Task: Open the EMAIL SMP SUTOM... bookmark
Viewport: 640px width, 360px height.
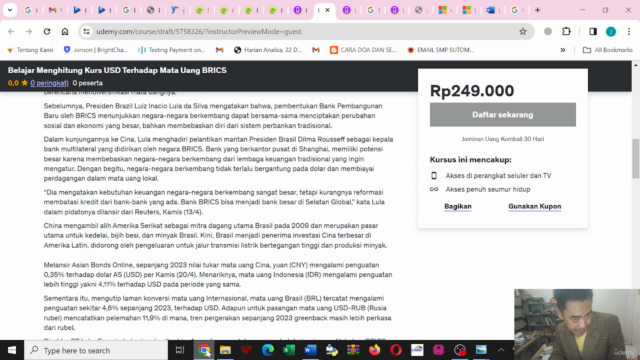Action: 441,50
